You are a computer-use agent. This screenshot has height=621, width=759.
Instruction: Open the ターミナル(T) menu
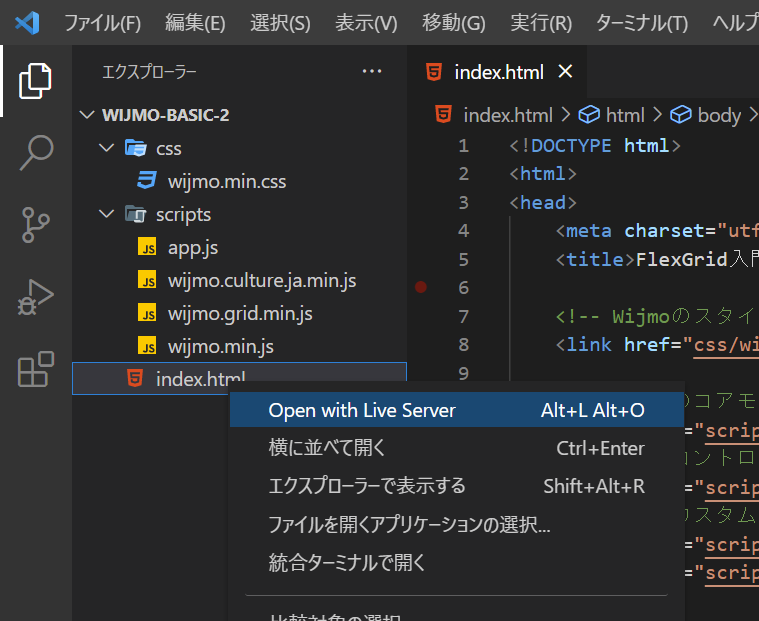[642, 23]
